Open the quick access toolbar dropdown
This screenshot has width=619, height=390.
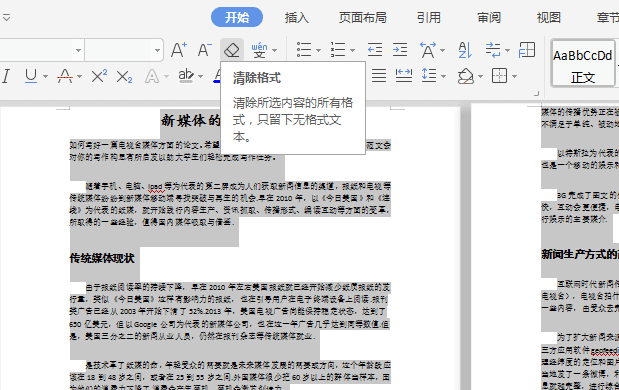tap(6, 17)
